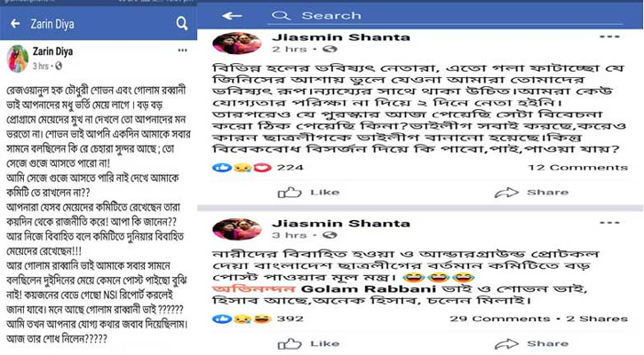This screenshot has width=644, height=355.
Task: Open Jiasmin Shanta avatar on the 2 hrs post
Action: (237, 43)
